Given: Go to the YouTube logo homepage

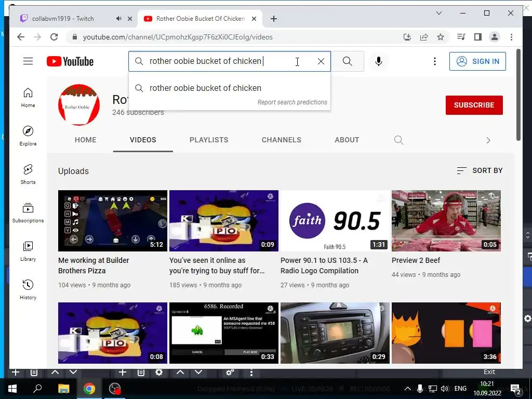Looking at the screenshot, I should click(70, 61).
